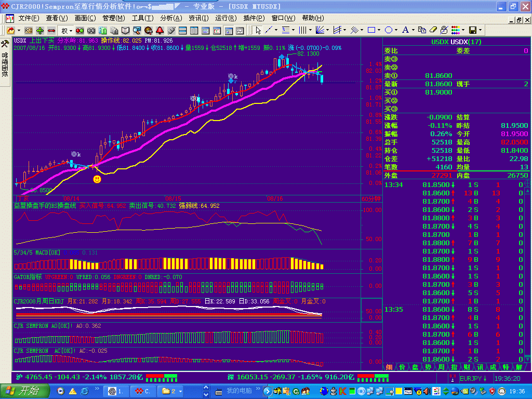Open dropdown arrow beside color palette icon
This screenshot has width=532, height=399.
pyautogui.click(x=463, y=30)
